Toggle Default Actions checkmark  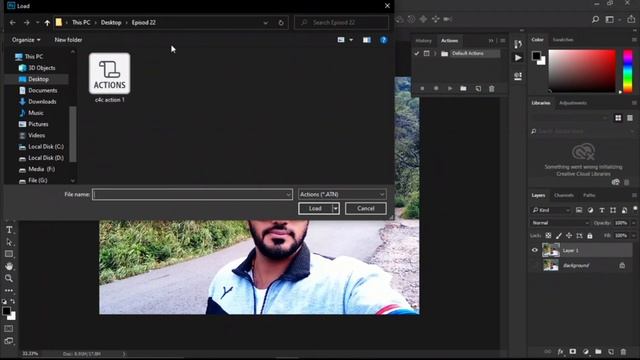[416, 53]
